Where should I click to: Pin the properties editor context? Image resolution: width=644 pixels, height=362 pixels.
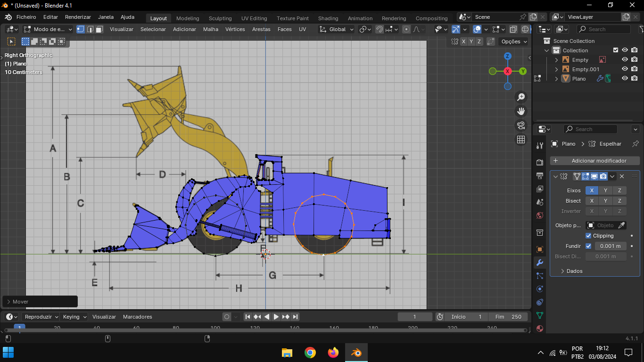point(635,144)
